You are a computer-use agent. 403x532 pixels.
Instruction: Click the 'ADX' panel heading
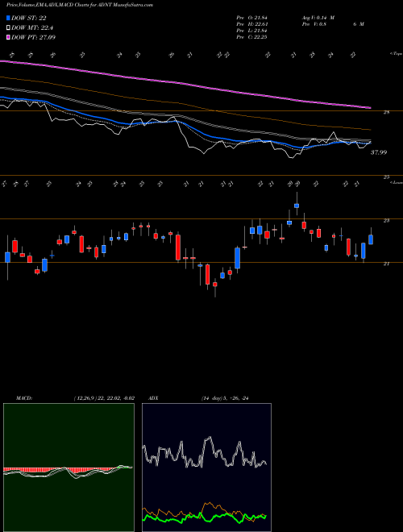click(x=153, y=398)
